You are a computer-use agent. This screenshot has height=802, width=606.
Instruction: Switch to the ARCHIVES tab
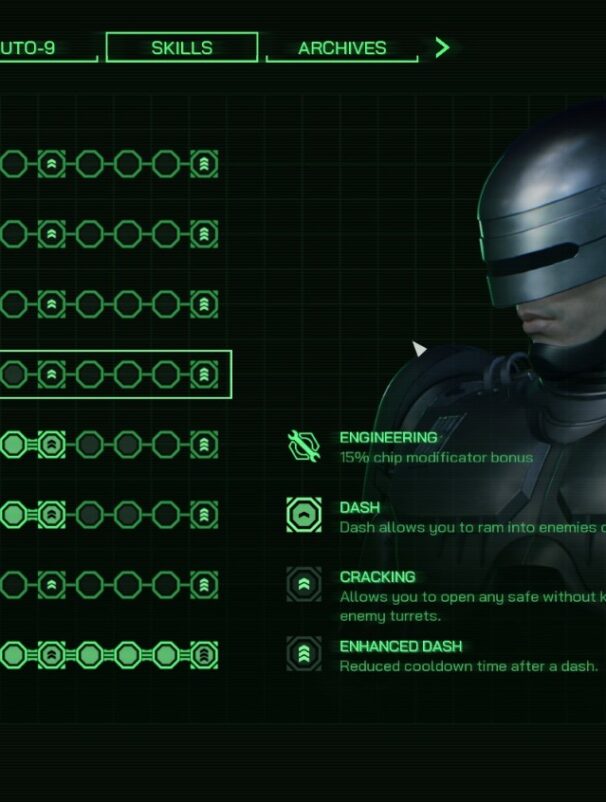coord(342,48)
